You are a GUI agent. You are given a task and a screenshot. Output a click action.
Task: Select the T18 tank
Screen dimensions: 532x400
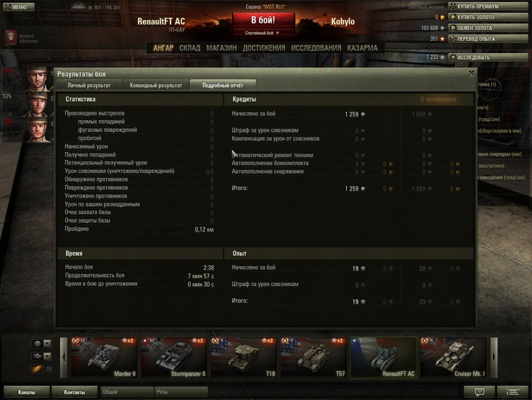coord(244,358)
